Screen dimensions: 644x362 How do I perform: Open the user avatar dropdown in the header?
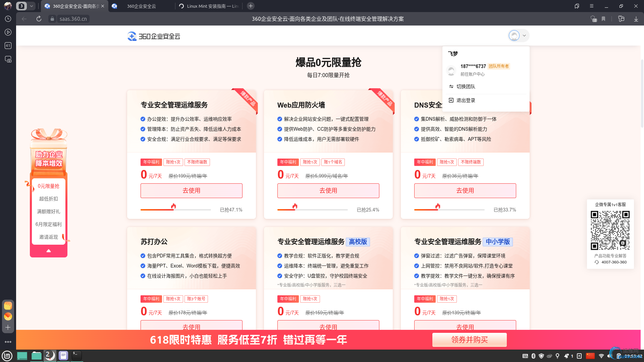coord(519,36)
